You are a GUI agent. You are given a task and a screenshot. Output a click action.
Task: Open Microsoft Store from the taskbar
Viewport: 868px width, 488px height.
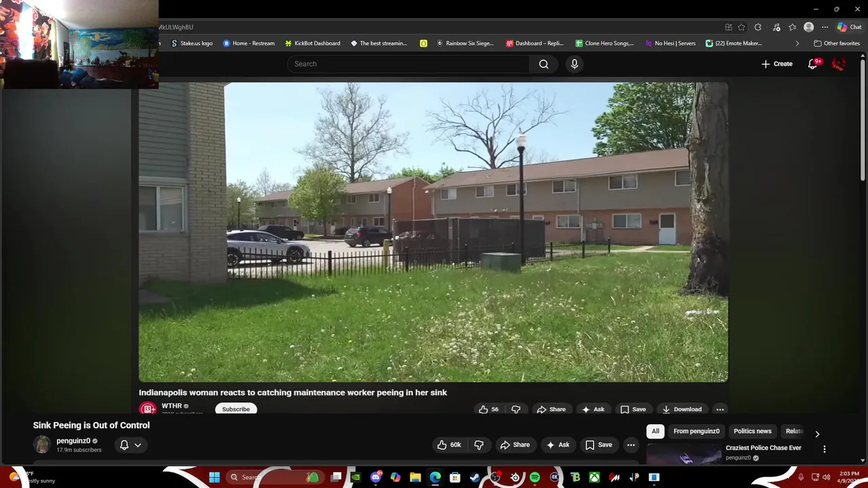point(455,477)
